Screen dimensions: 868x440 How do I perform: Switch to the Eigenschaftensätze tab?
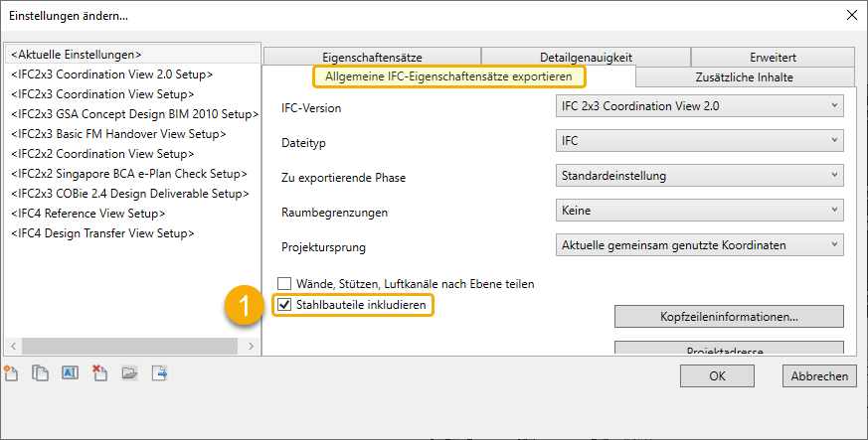point(372,58)
